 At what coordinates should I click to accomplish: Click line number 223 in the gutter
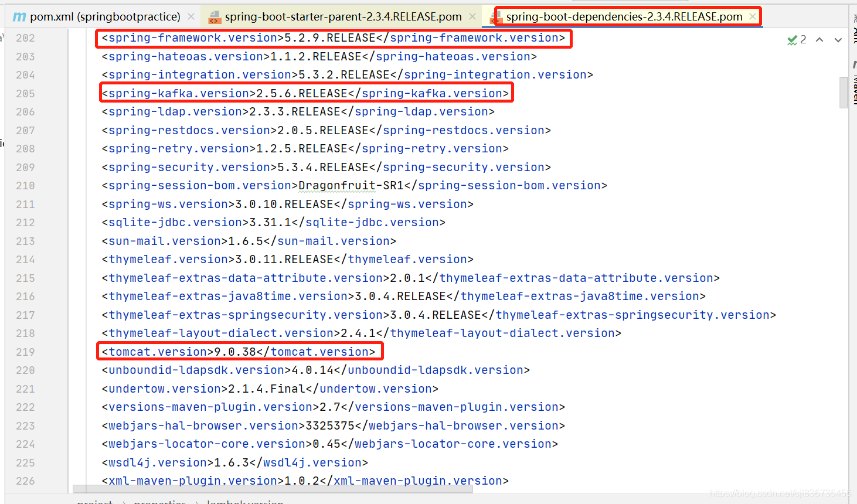point(25,426)
